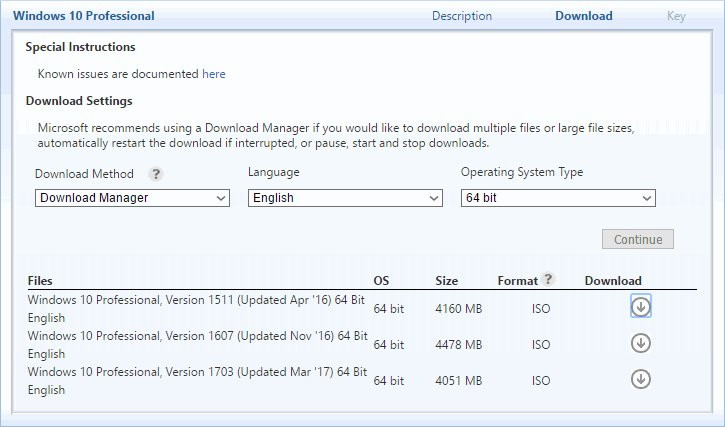This screenshot has width=725, height=427.
Task: Select the Version 1511 file name row
Action: [x=197, y=309]
